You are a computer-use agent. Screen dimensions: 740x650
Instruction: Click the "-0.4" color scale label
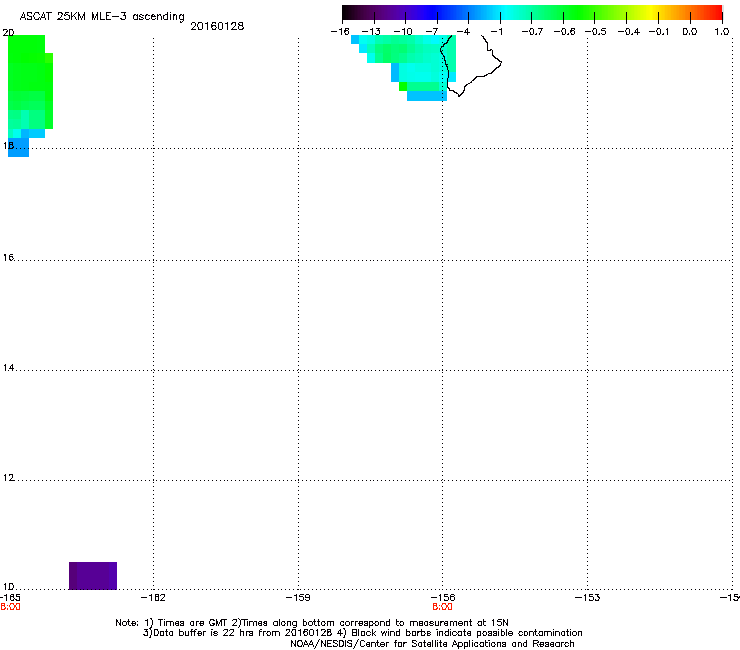click(629, 32)
